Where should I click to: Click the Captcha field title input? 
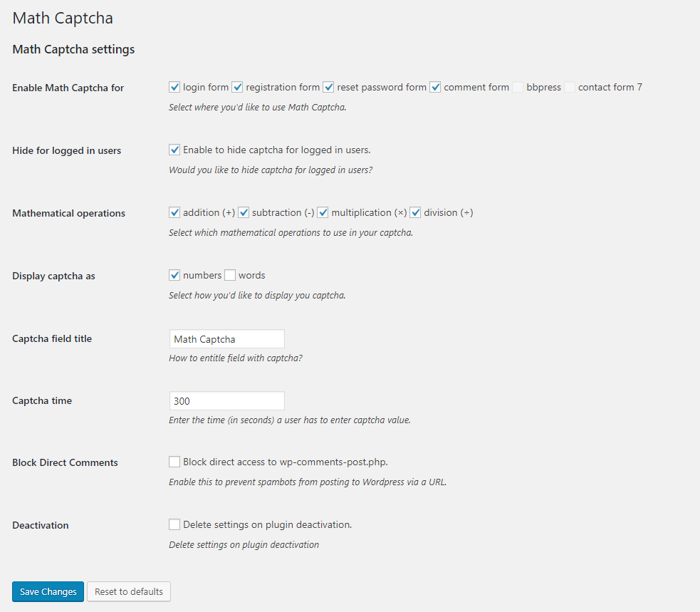click(x=226, y=339)
